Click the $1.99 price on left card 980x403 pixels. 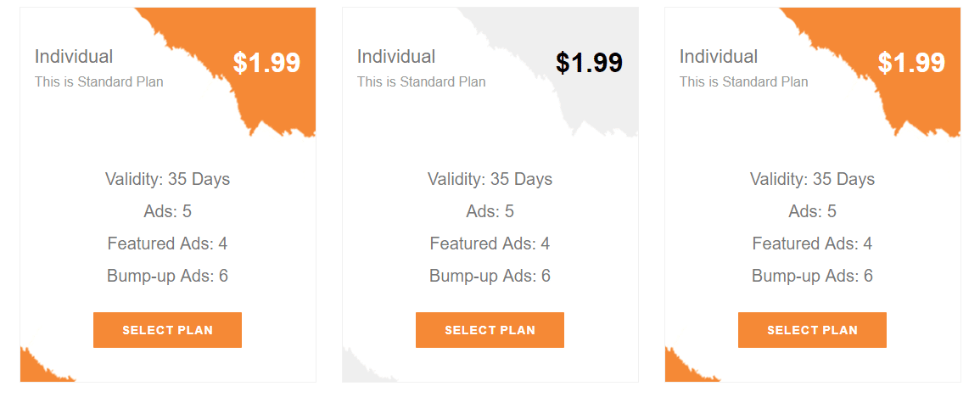[266, 63]
